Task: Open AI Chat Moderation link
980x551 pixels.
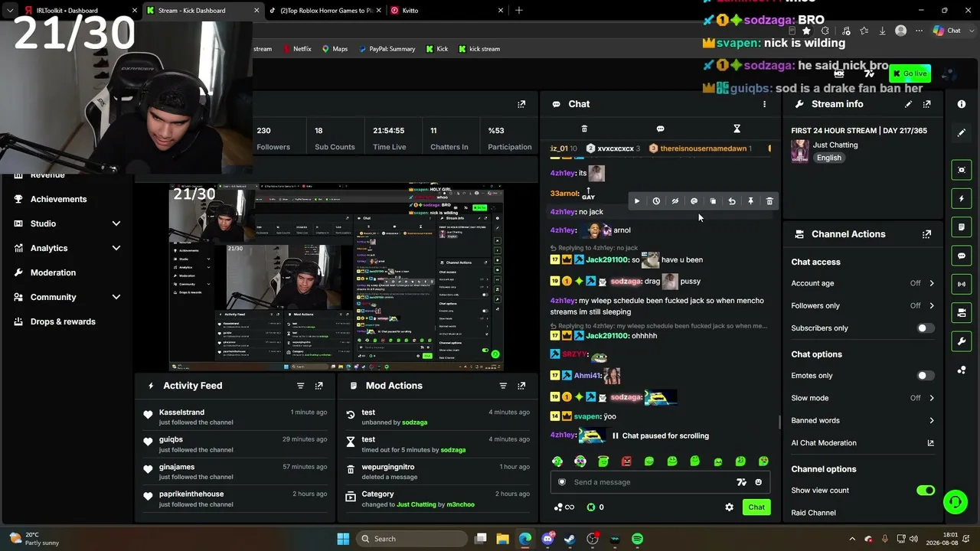Action: pyautogui.click(x=863, y=443)
